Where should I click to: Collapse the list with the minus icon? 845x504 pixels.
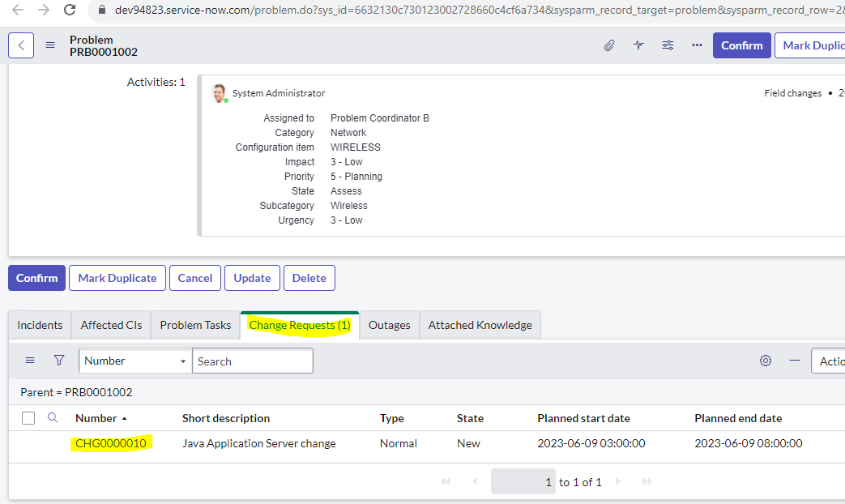tap(793, 360)
